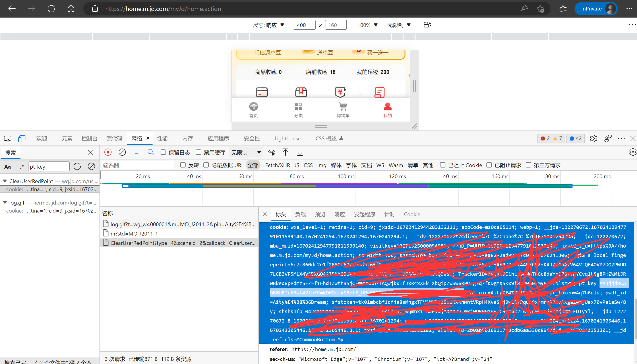Enable 禁用缓存 checkbox
637x364 pixels.
199,152
